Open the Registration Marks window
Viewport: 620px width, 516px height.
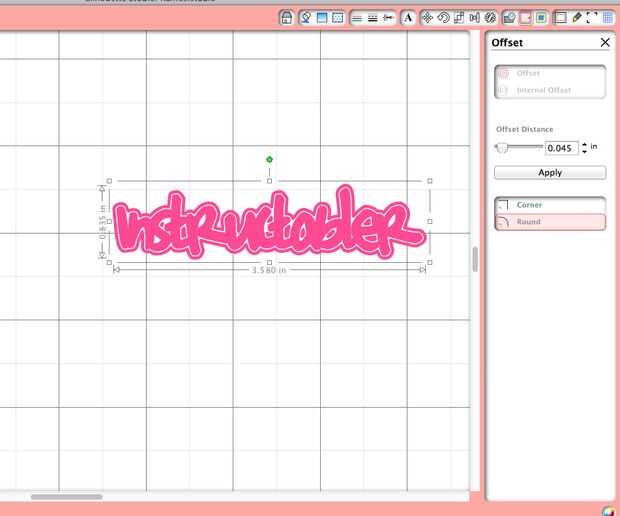tap(592, 18)
